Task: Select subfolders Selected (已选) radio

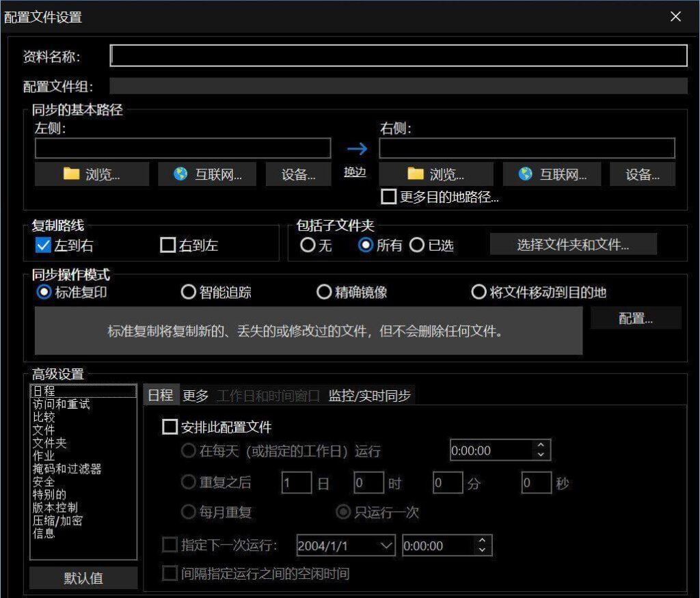Action: (x=416, y=245)
